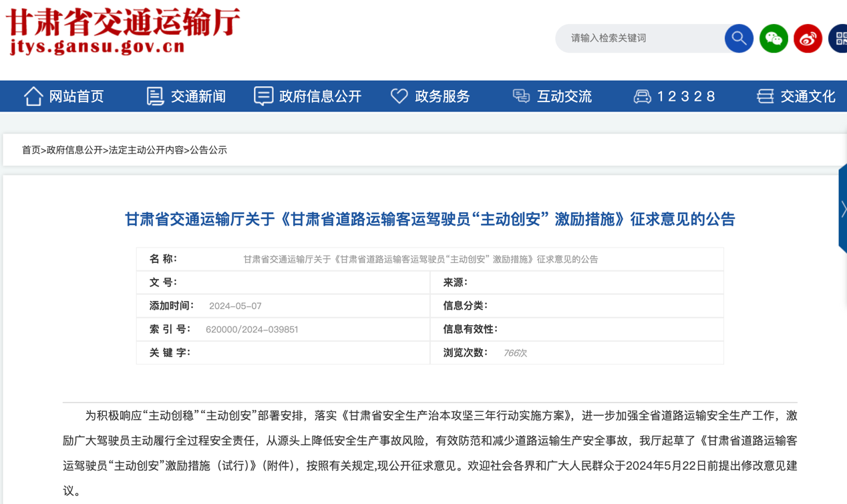Click the 甘肃省交通运输厅 site logo
Screen dimensions: 847x504
(x=124, y=21)
